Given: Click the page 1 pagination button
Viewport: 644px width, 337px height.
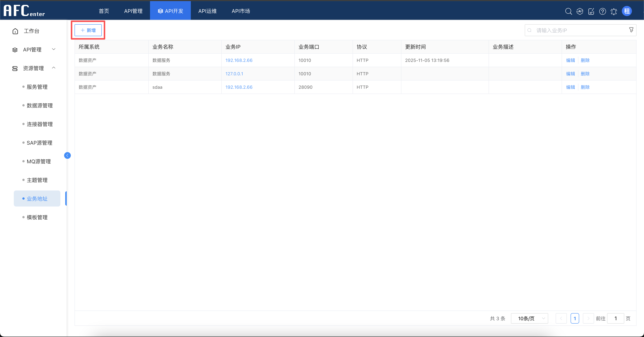Looking at the screenshot, I should [574, 318].
